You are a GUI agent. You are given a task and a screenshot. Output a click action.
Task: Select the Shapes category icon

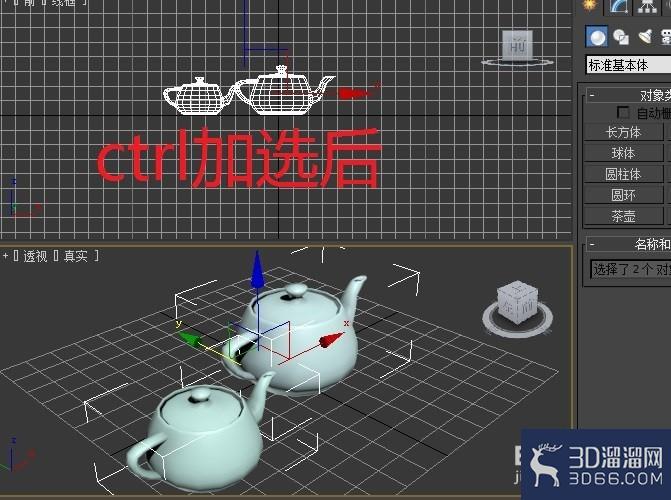pyautogui.click(x=621, y=37)
